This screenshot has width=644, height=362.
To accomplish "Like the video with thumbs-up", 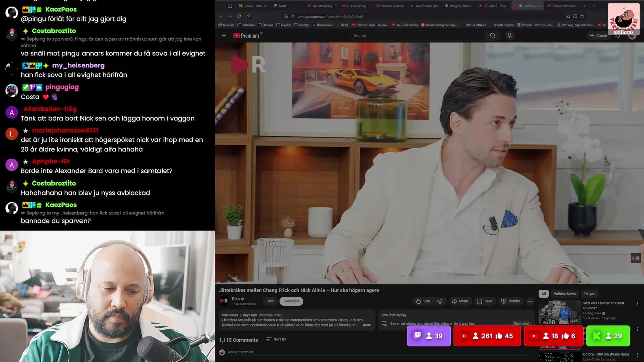I will point(423,301).
